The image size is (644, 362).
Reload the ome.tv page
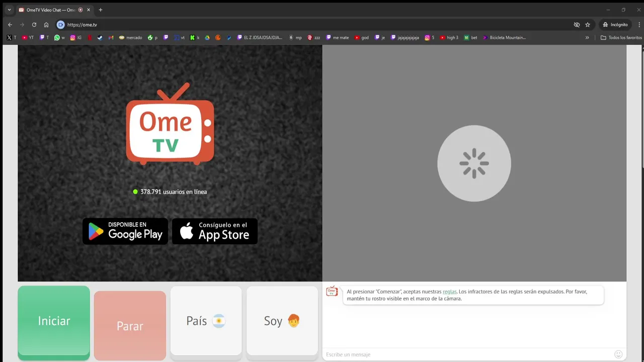click(x=34, y=25)
